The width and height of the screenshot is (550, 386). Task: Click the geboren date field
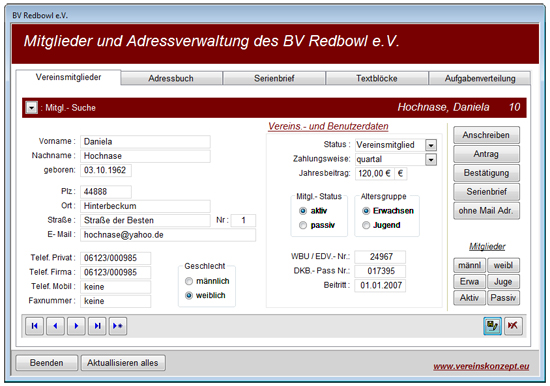106,171
